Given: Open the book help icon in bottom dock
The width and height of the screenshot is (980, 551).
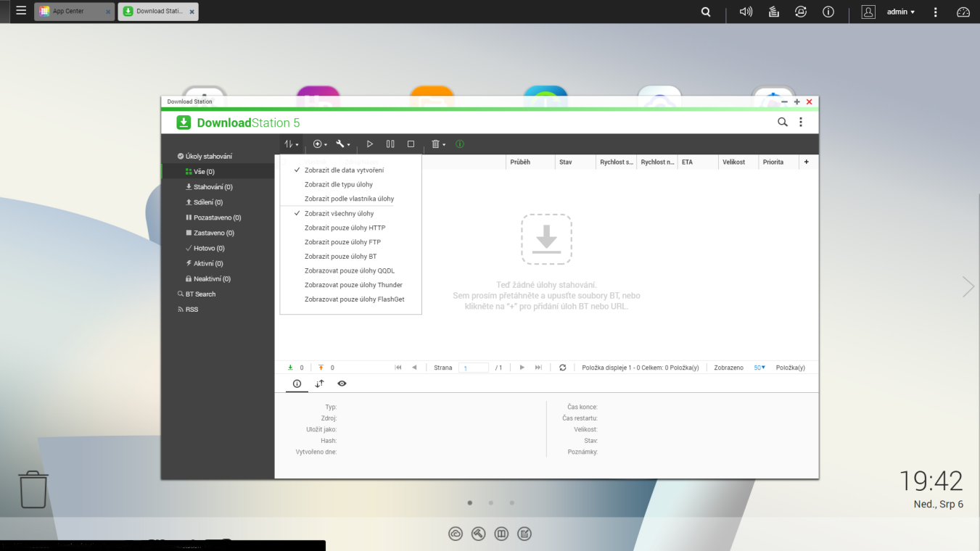Looking at the screenshot, I should pos(501,534).
